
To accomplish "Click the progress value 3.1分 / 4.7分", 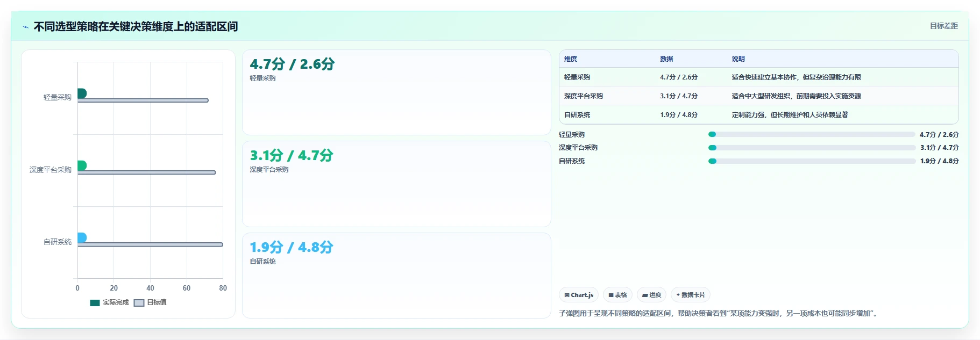I will point(939,148).
